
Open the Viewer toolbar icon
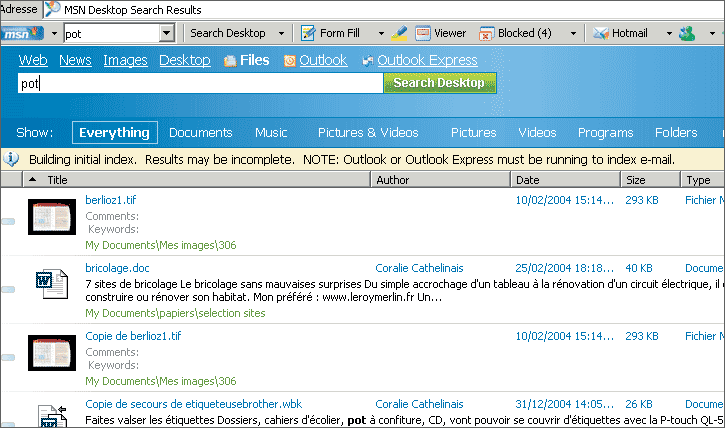tap(423, 33)
